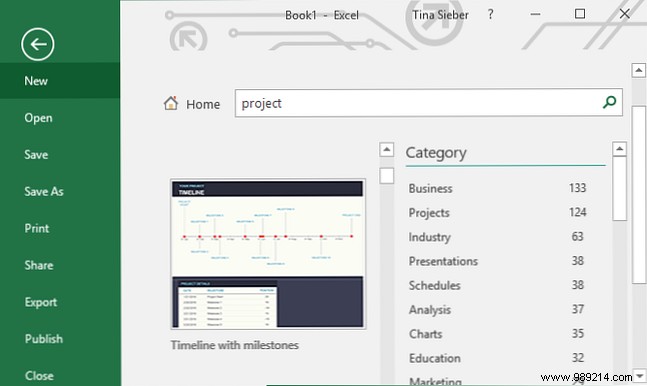Viewport: 647px width, 386px height.
Task: Open Timeline with milestones template thumbnail
Action: tap(268, 254)
